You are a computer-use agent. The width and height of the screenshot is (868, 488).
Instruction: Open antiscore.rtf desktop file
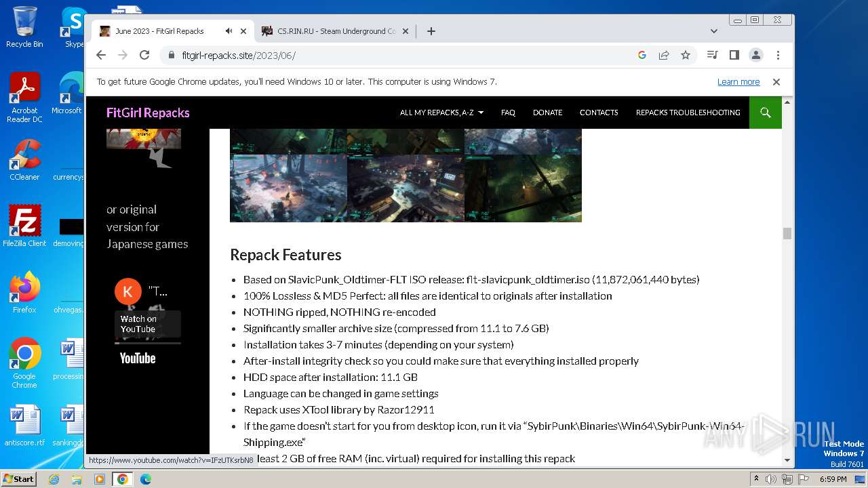click(x=24, y=426)
